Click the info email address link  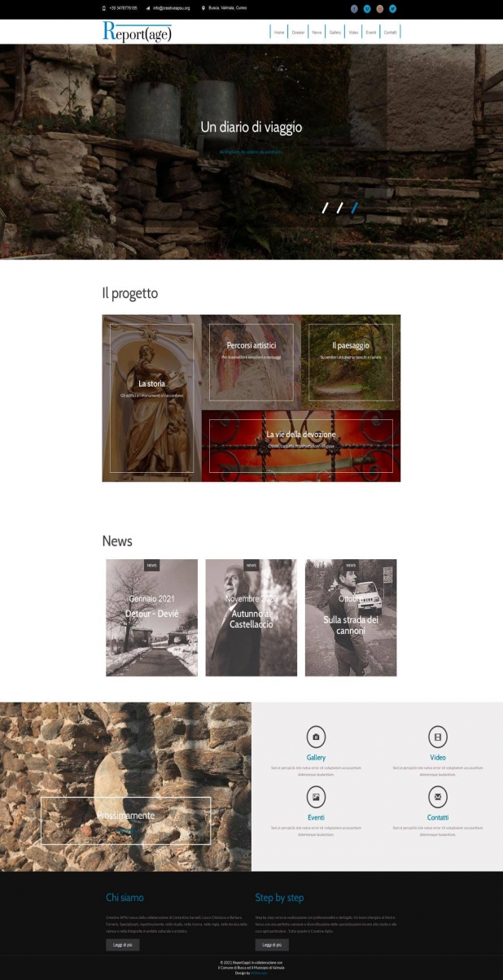[171, 8]
